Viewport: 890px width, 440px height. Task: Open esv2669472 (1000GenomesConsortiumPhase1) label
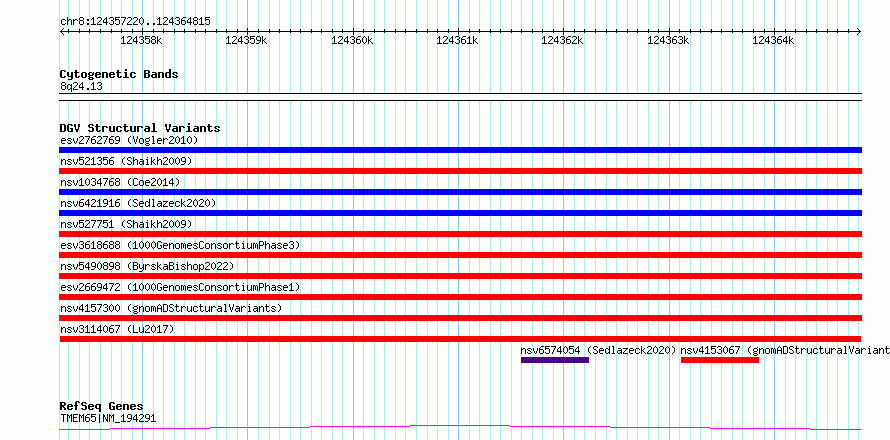180,287
